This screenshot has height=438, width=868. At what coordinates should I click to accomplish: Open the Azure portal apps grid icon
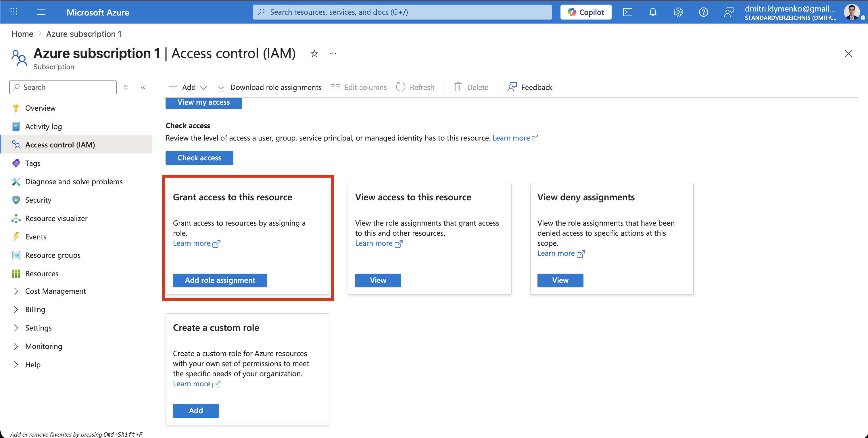point(14,12)
